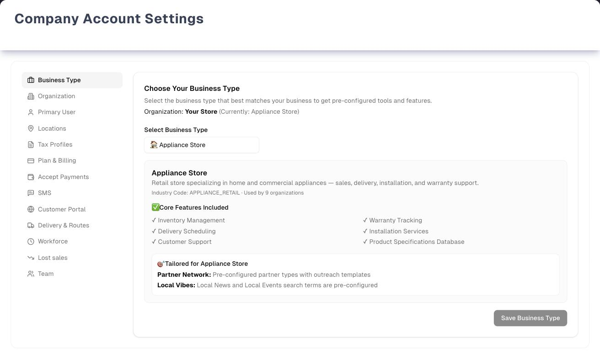
Task: Click the credit card icon for Plan & Billing
Action: tap(31, 161)
